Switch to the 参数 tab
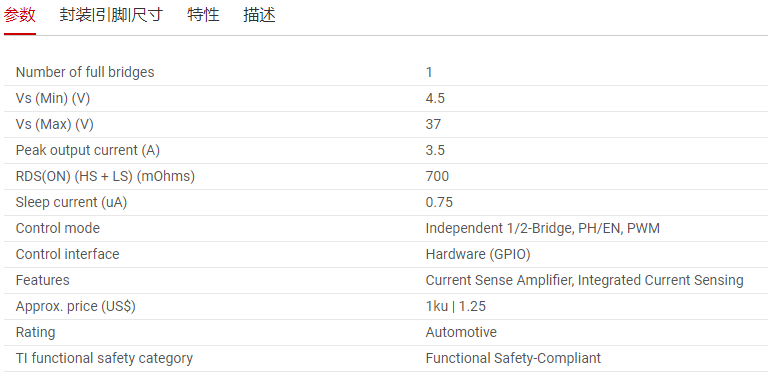The image size is (768, 378). tap(20, 15)
